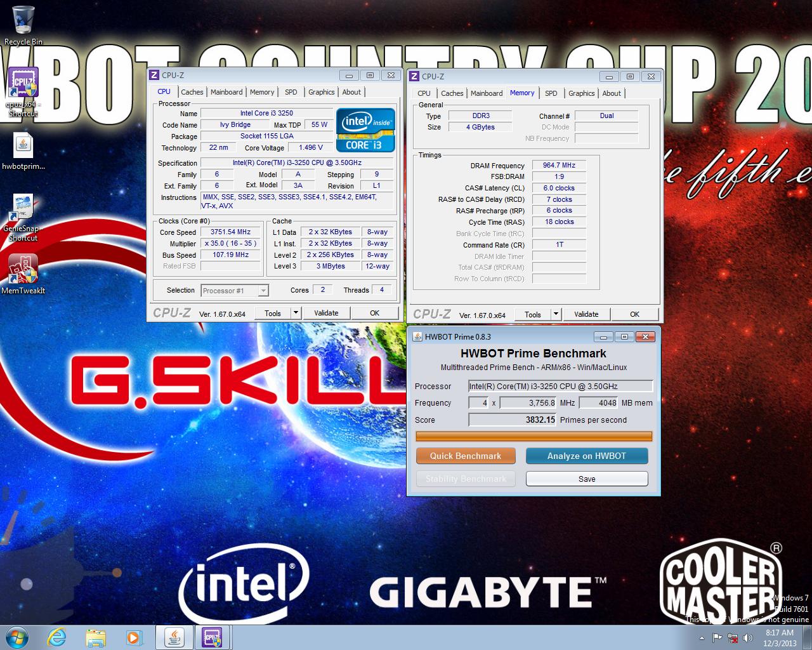Click the Core Speed value 3751.54 MHz
The width and height of the screenshot is (812, 650).
[231, 232]
